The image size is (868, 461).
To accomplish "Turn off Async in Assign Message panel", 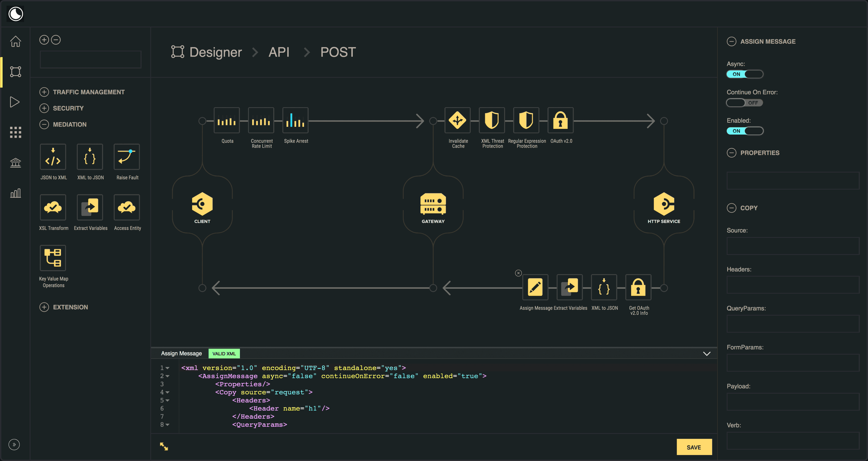I will [x=745, y=74].
